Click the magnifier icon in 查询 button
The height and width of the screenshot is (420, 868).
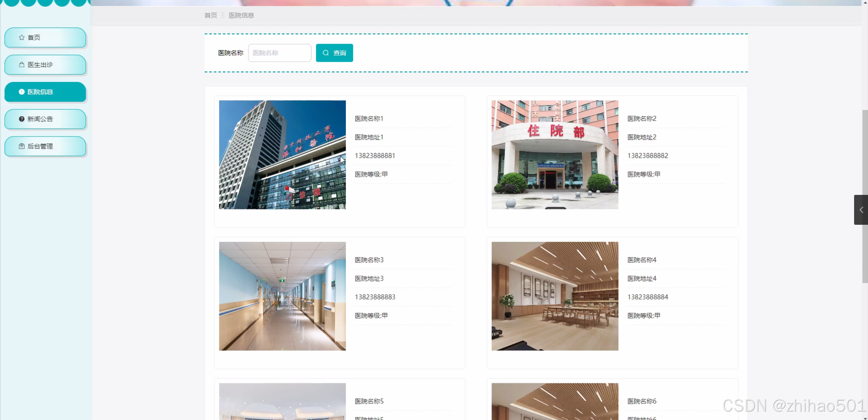[326, 53]
